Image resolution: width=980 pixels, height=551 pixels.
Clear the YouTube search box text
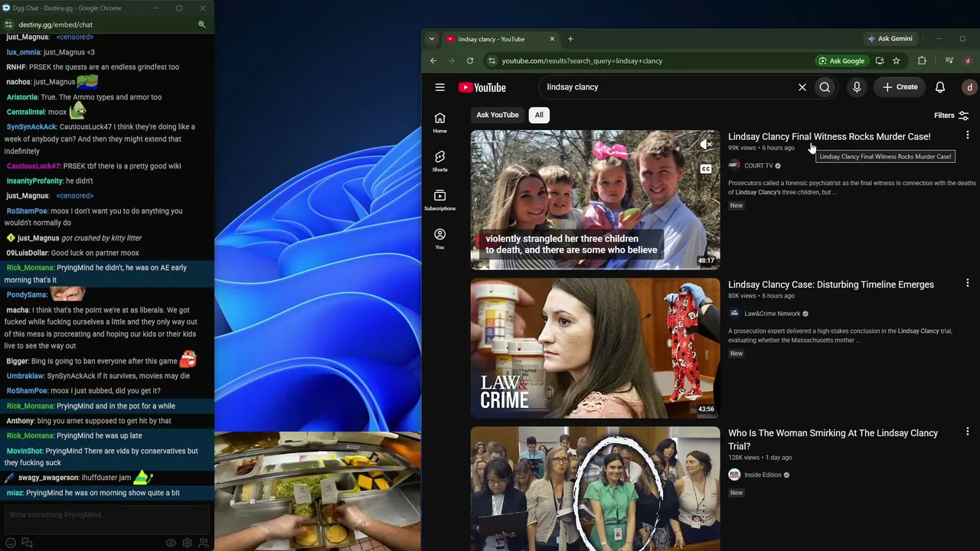[x=802, y=87]
